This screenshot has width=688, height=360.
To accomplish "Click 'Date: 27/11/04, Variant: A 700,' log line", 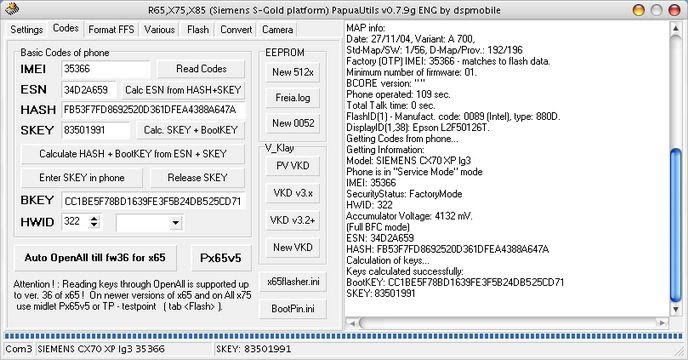I will click(410, 39).
